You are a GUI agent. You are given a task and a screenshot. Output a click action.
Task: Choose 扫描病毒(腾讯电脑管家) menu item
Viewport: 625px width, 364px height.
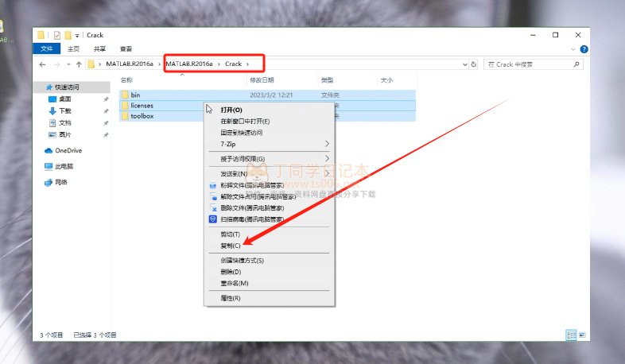270,219
